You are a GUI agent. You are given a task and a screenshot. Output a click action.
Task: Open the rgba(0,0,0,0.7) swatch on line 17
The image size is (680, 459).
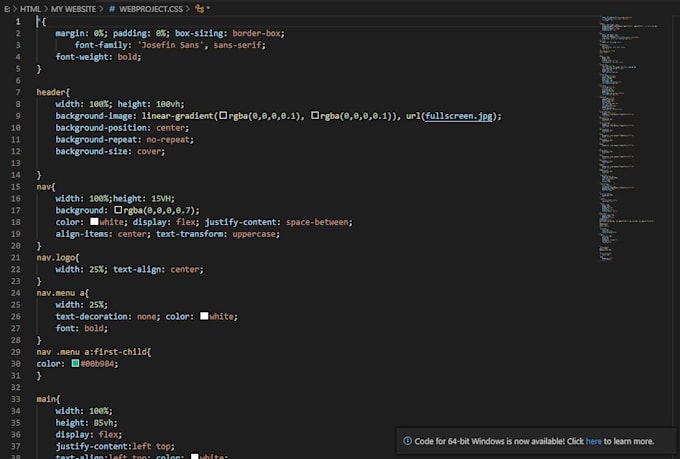click(x=118, y=210)
